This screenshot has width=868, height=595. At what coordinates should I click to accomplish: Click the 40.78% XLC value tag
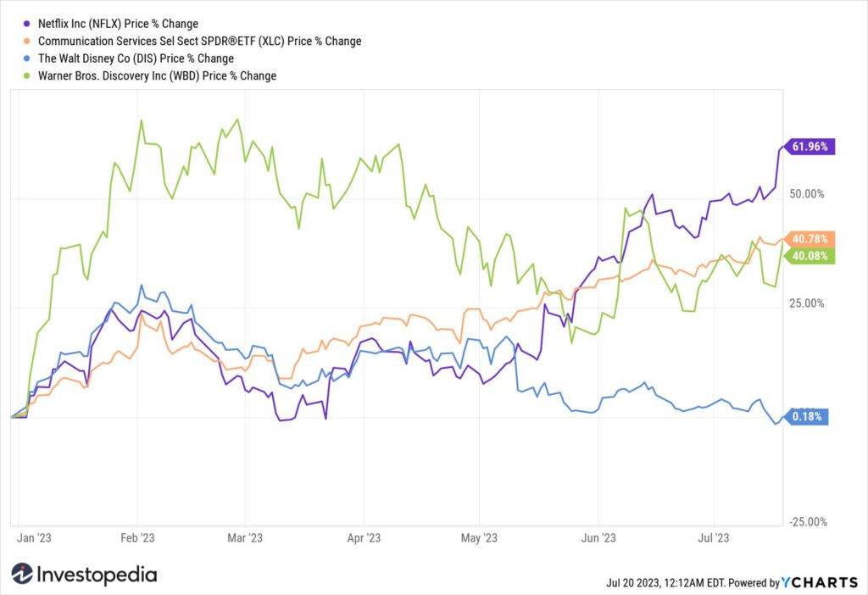pyautogui.click(x=809, y=239)
